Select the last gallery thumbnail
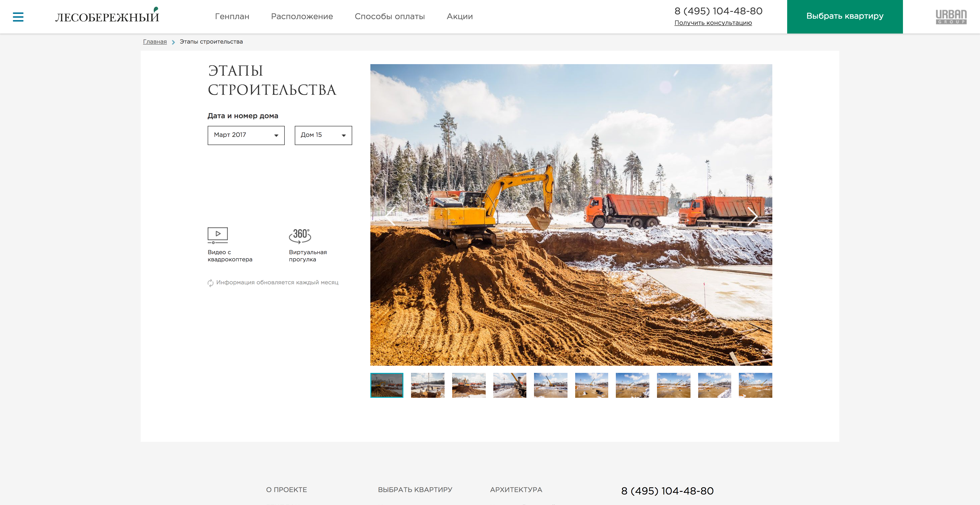The height and width of the screenshot is (505, 980). coord(755,385)
